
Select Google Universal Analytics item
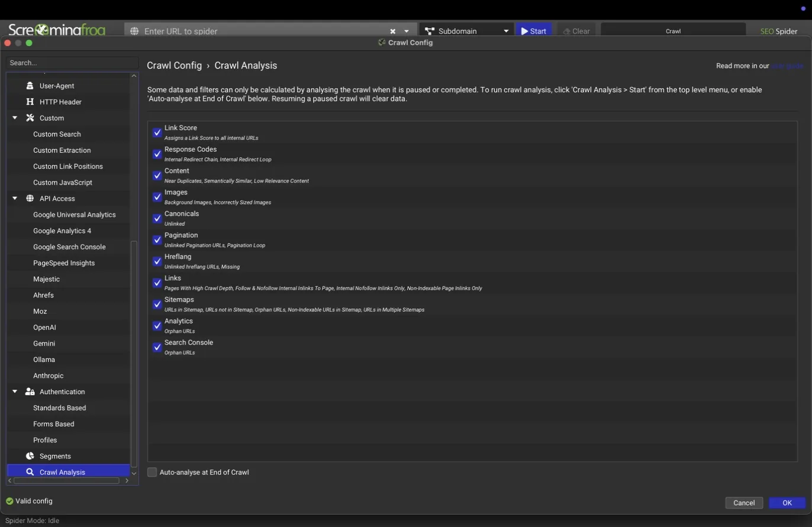pos(75,215)
